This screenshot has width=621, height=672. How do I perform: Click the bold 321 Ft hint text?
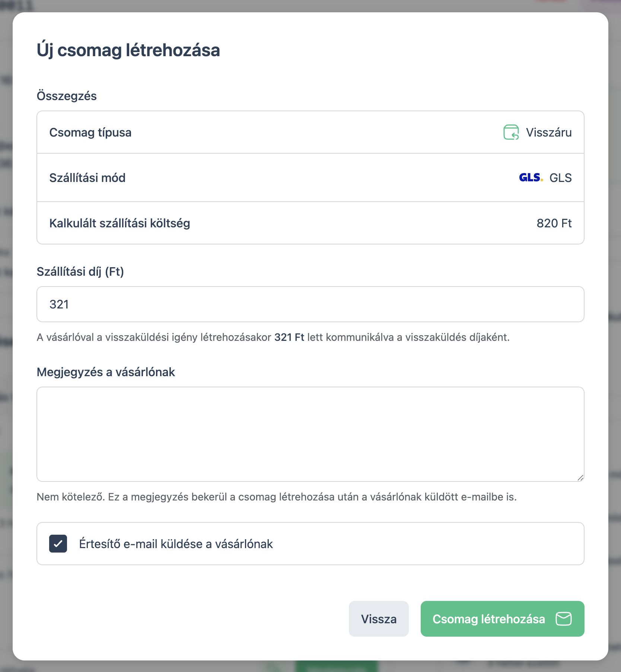289,337
